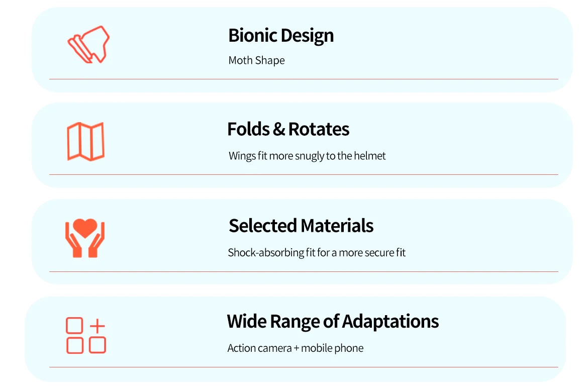Click the moth wing Bionic Design icon
The image size is (588, 387).
88,45
